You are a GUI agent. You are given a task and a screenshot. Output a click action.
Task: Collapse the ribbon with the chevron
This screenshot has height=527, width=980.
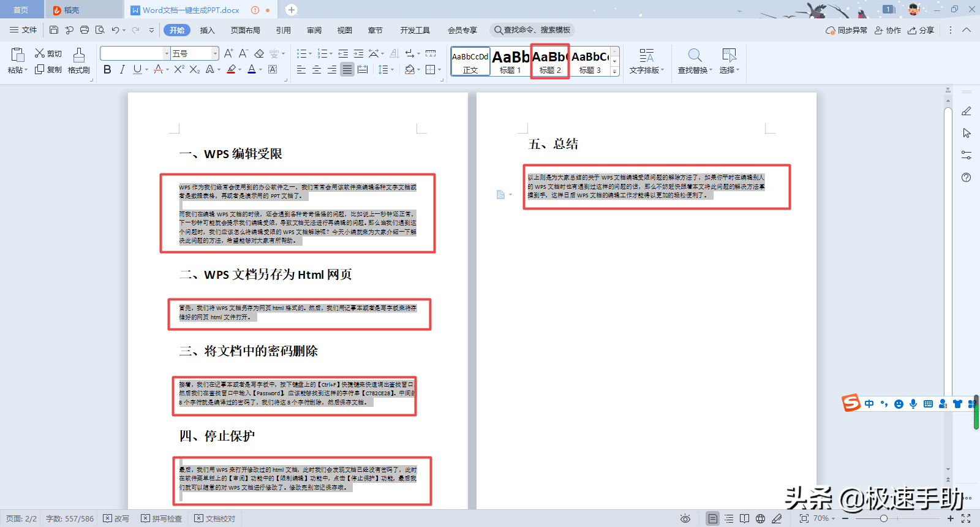(967, 30)
